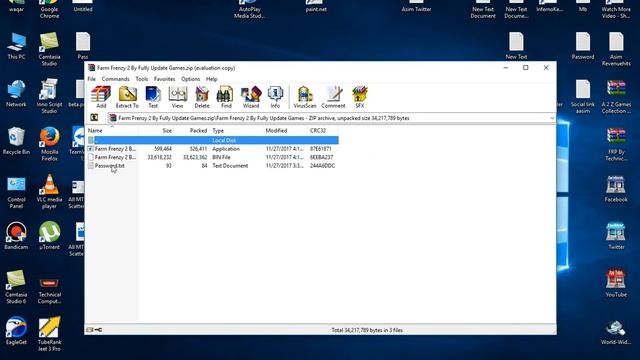640x360 pixels.
Task: Select This PC desktop icon
Action: point(16,46)
